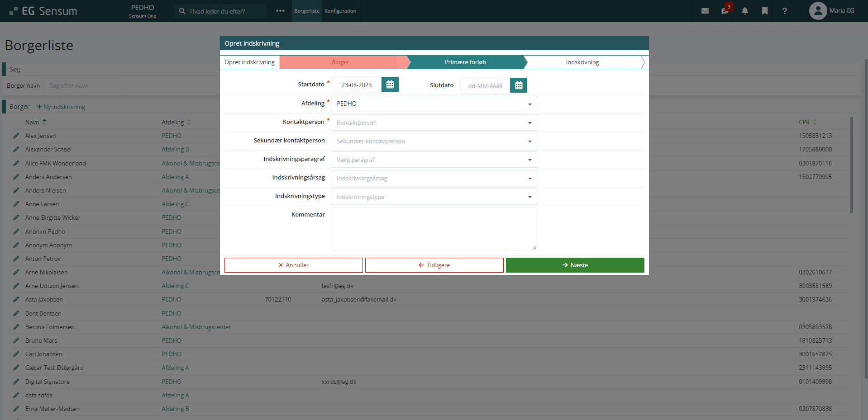Open the Startdato calendar picker
The image size is (868, 420).
390,85
